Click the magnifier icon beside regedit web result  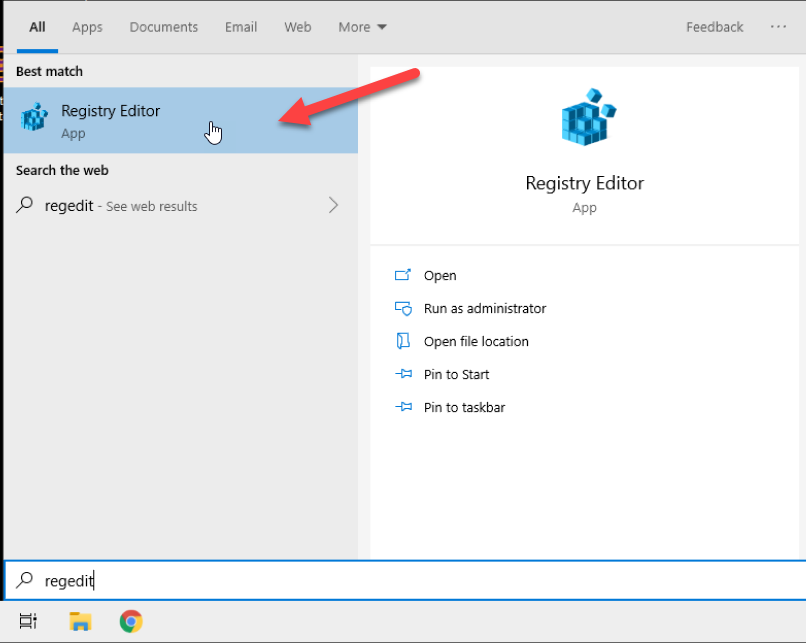coord(24,205)
